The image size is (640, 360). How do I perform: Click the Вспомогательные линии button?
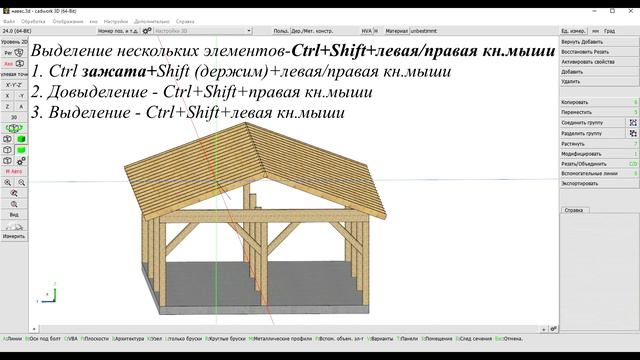tap(599, 173)
